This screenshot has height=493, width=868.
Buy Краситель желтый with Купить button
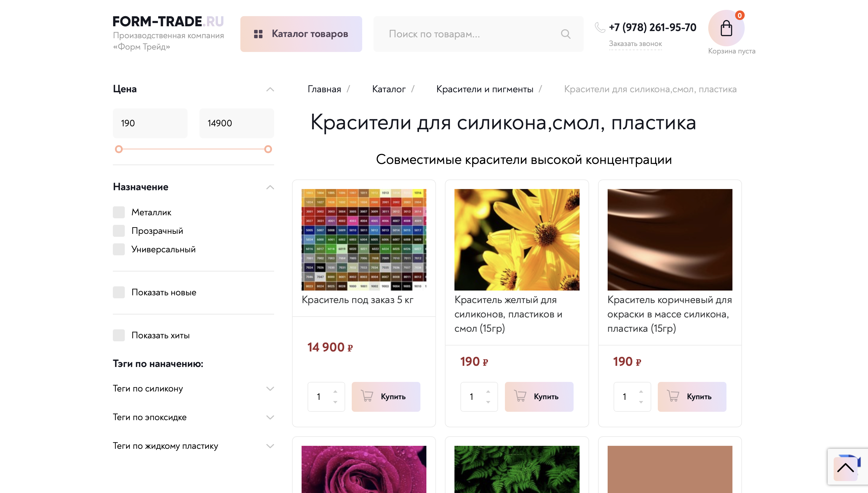(539, 397)
